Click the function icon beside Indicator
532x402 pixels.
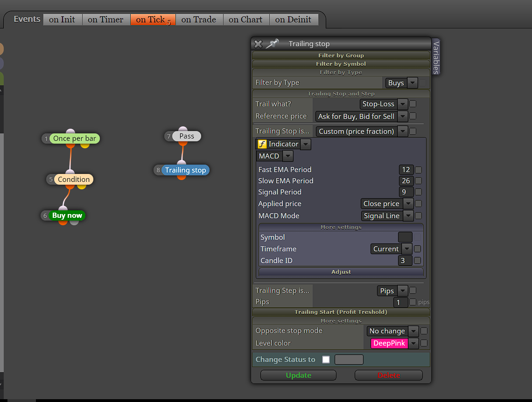point(262,144)
